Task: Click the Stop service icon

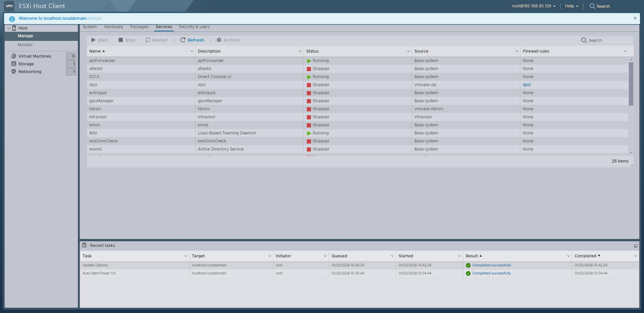Action: pos(121,40)
